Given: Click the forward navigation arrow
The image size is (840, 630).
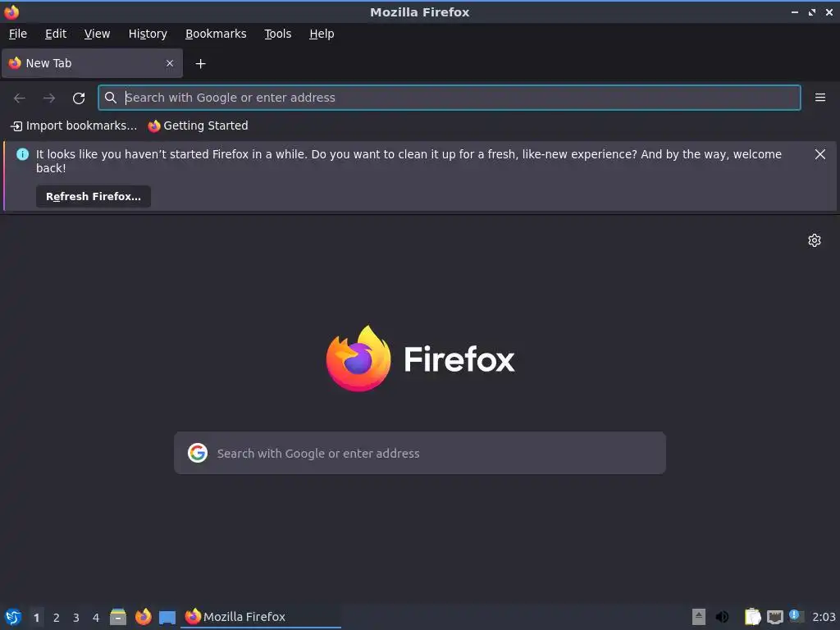Looking at the screenshot, I should [x=49, y=98].
